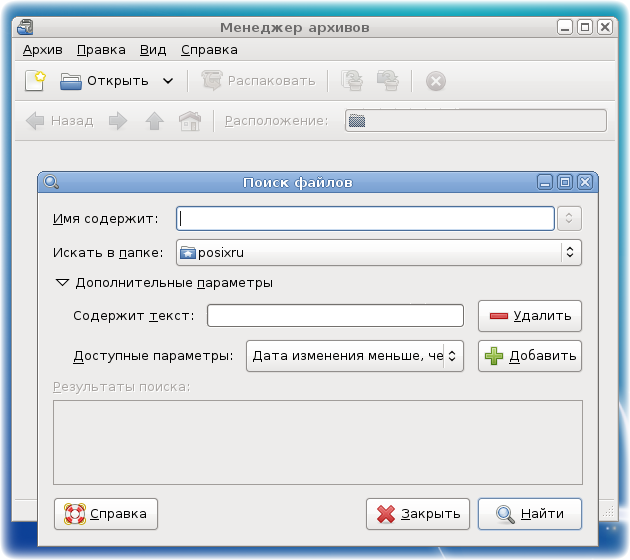Click the Справка help button in search dialog
This screenshot has width=630, height=560.
106,514
